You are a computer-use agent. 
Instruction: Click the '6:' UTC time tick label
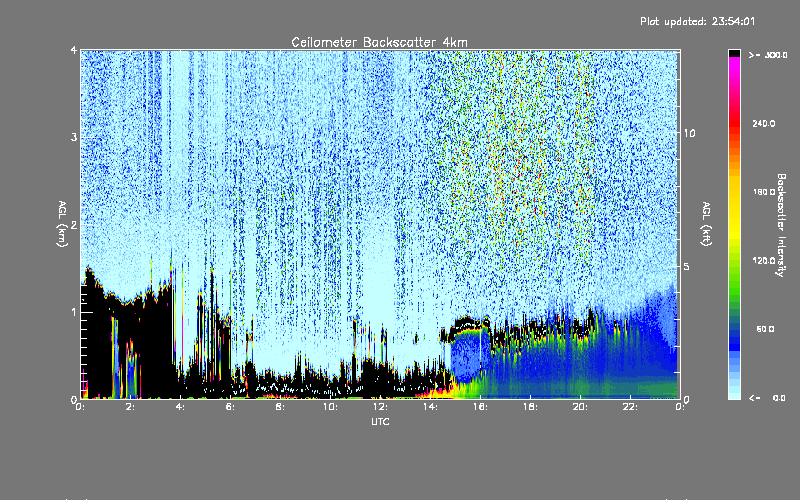(x=230, y=407)
